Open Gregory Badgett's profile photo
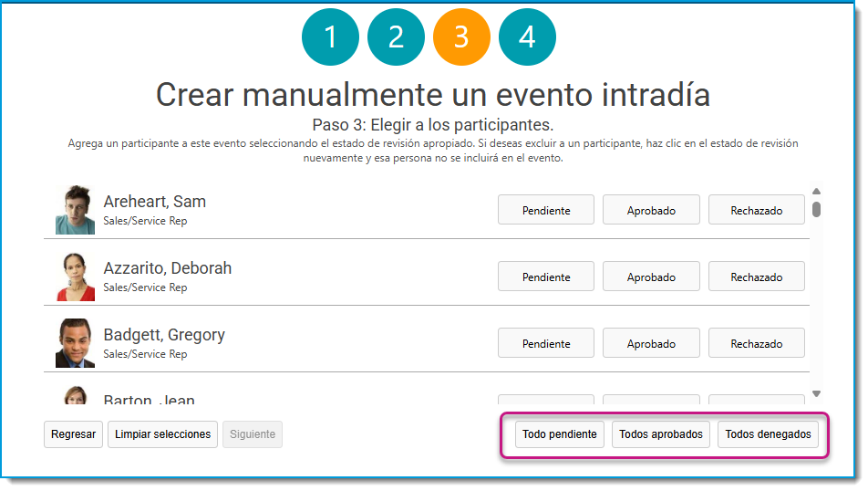 point(76,343)
